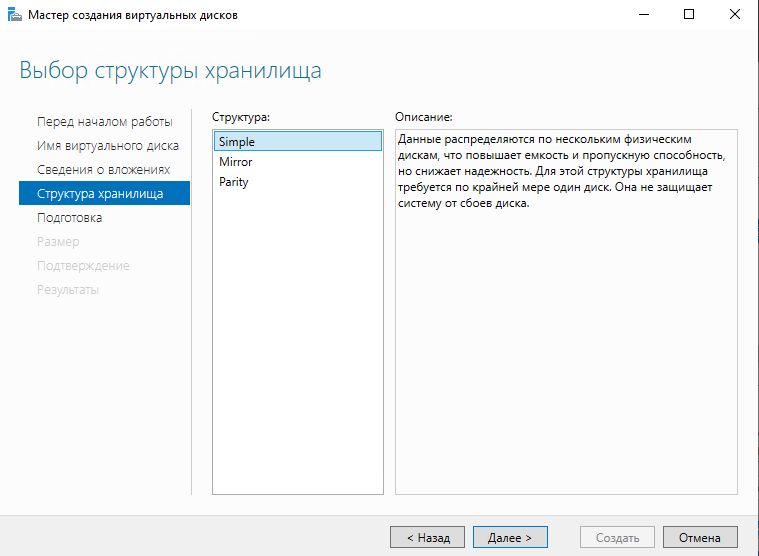Select the Simple storage layout

coord(298,141)
